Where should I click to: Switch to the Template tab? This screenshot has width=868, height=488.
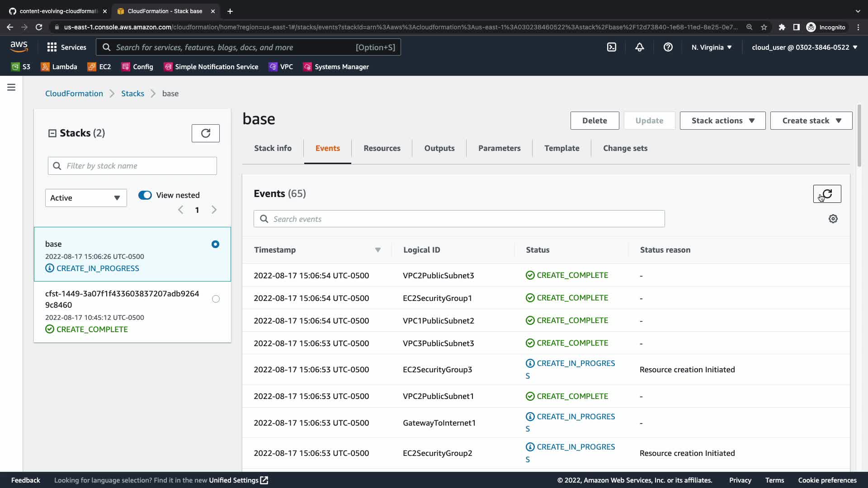point(561,148)
